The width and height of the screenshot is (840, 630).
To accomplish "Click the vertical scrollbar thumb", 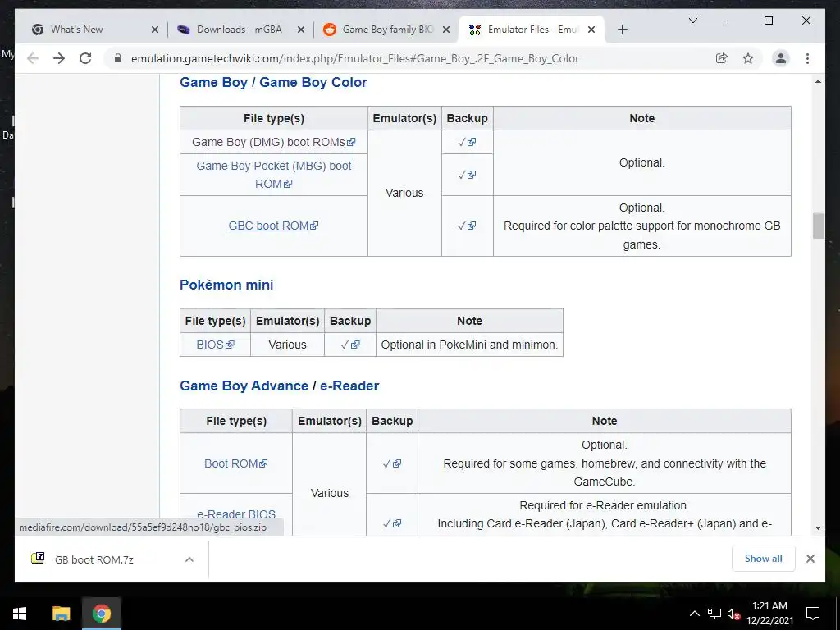I will coord(818,226).
